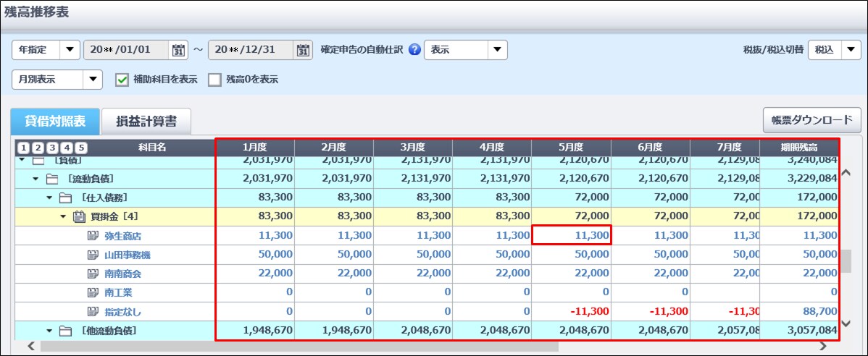
Task: Open the start date calendar picker
Action: point(178,50)
